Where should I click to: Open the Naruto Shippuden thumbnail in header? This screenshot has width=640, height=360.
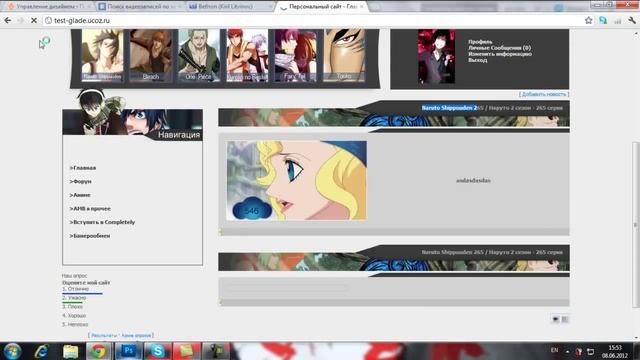(102, 55)
